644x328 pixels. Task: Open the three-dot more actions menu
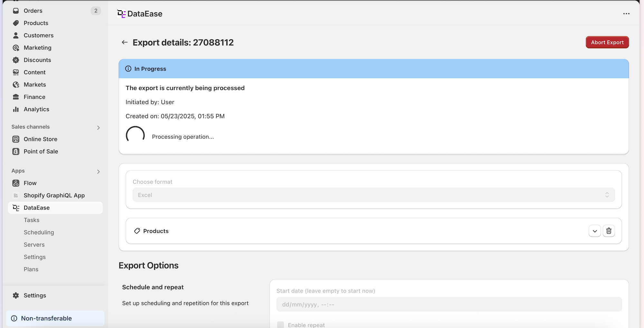[x=626, y=14]
